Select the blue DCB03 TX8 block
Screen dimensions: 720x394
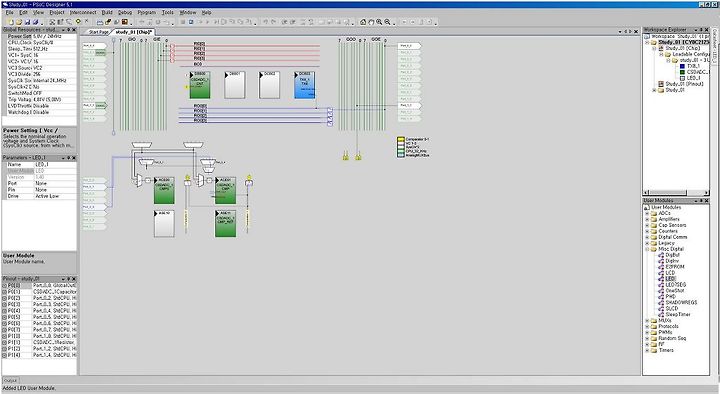(x=304, y=85)
